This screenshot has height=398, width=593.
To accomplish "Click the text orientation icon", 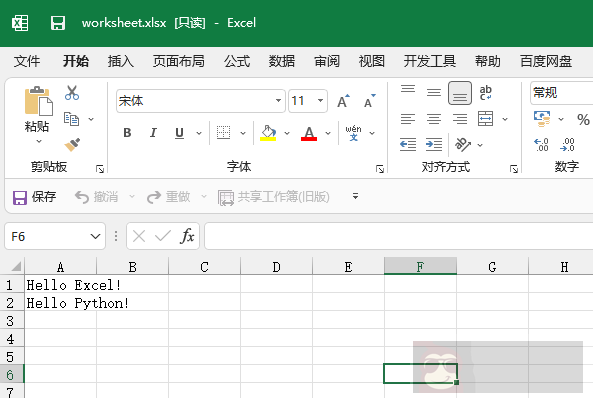I will tap(463, 145).
